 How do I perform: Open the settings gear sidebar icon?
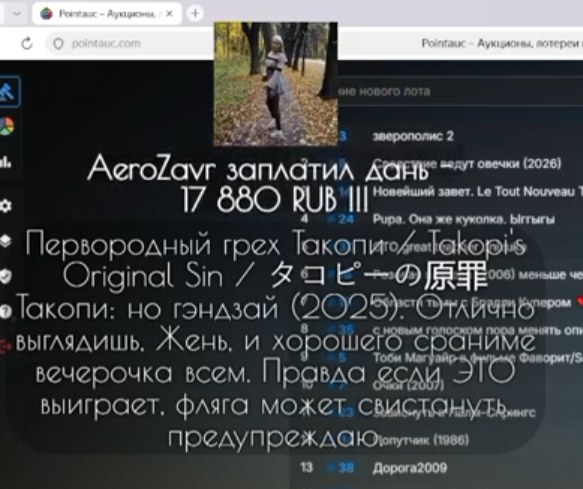(x=6, y=205)
